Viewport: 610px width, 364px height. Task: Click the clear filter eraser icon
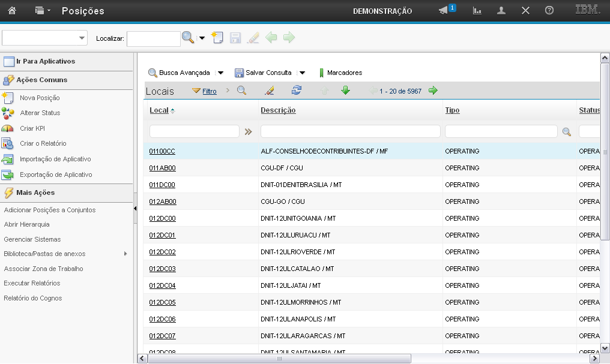pyautogui.click(x=270, y=91)
